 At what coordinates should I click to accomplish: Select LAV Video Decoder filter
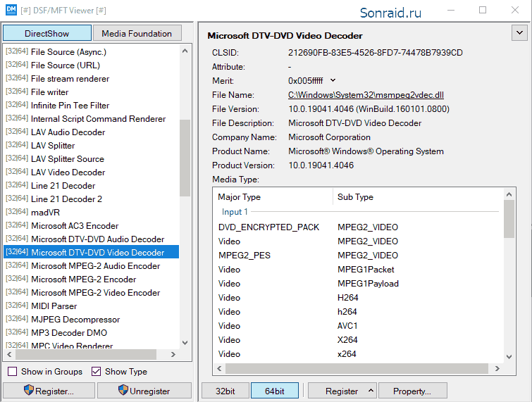click(92, 172)
